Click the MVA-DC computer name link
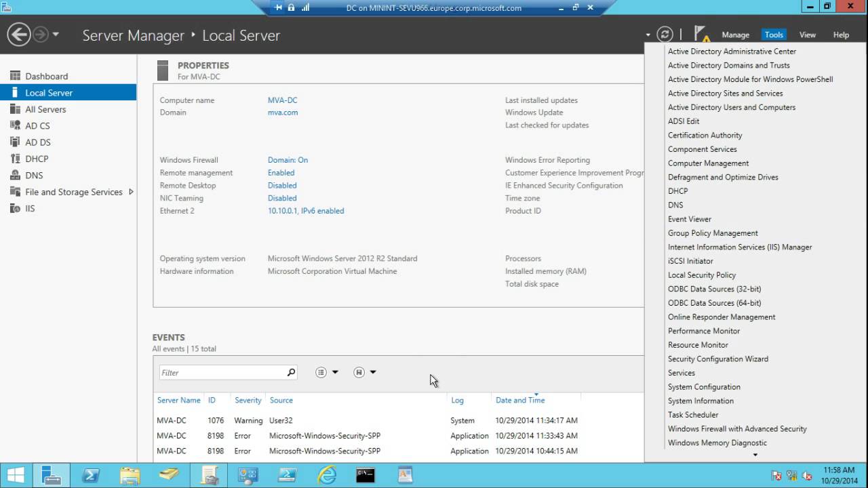868x488 pixels. click(282, 100)
